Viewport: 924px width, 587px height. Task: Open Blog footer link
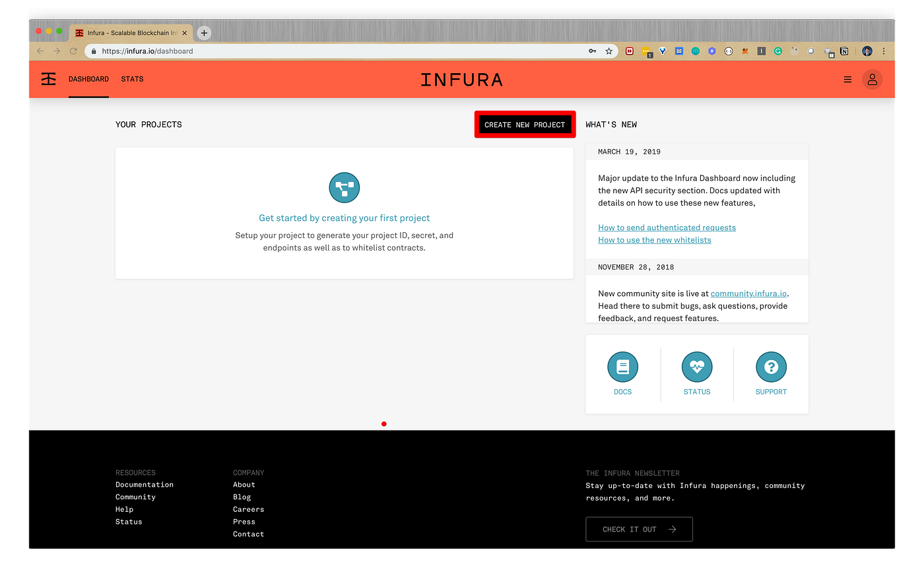tap(242, 497)
